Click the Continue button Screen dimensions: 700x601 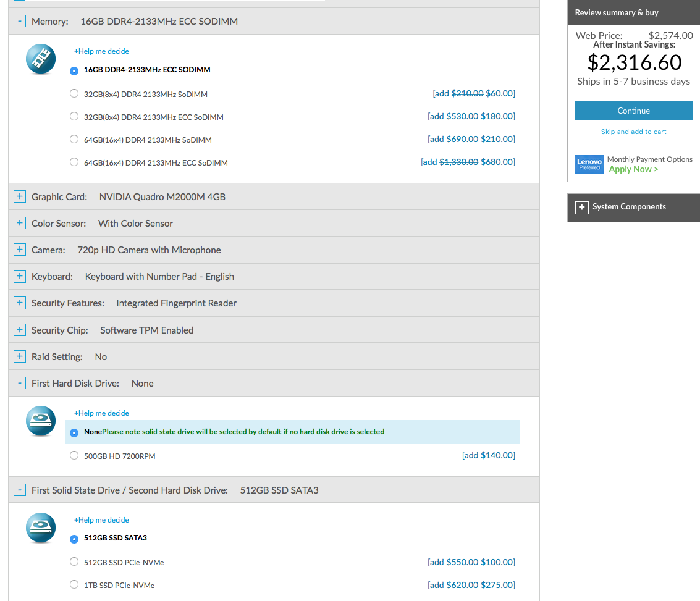tap(633, 111)
